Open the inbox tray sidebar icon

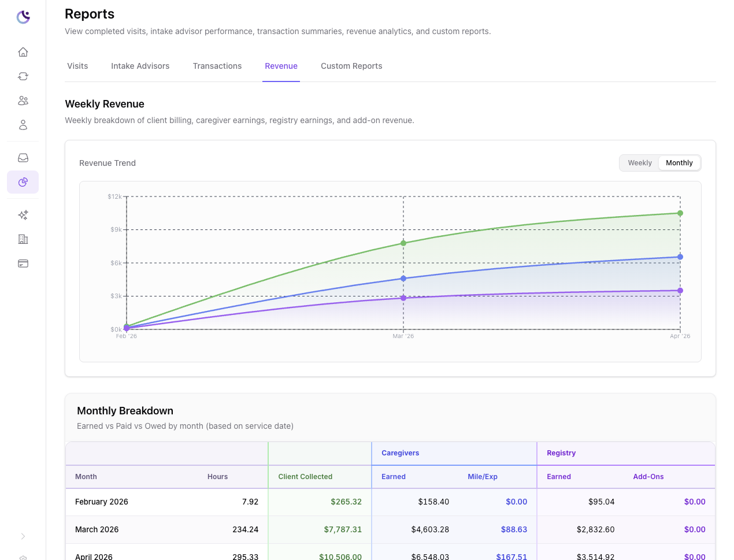[x=23, y=158]
